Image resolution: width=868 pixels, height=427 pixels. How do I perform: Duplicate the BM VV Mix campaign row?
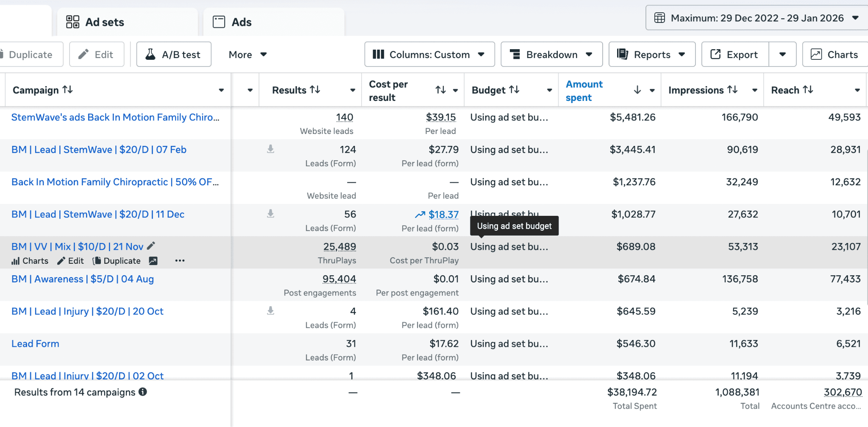pos(117,261)
